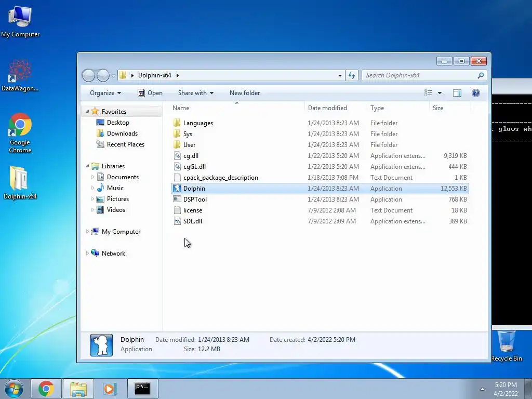Click the Back navigation arrow
Viewport: 532px width, 399px height.
88,75
